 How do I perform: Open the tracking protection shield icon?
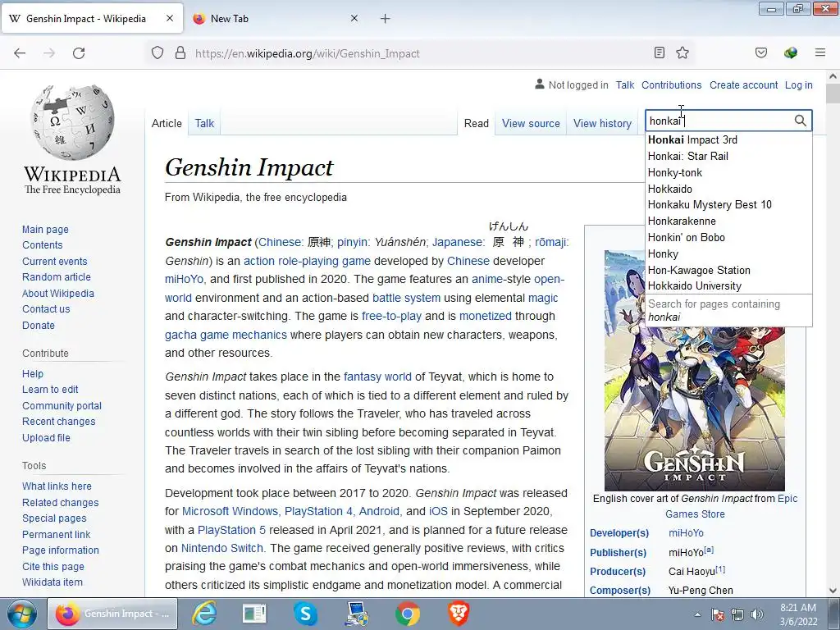[157, 53]
